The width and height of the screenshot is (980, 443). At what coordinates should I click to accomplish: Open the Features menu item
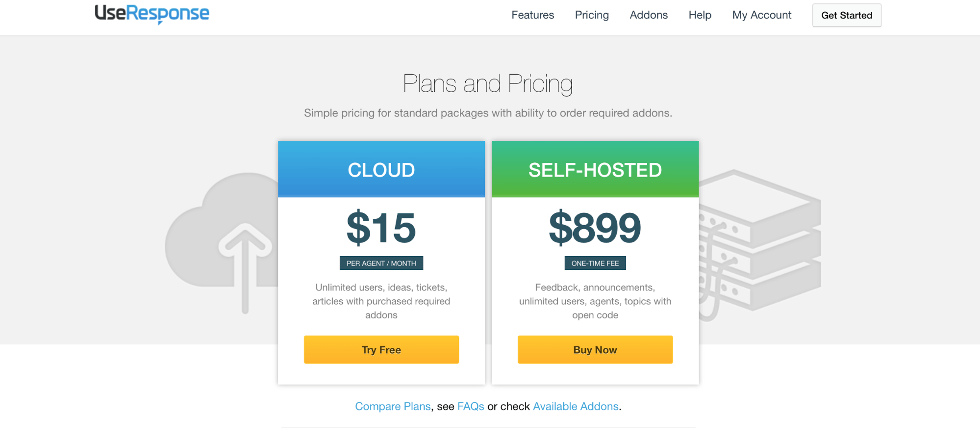coord(532,15)
